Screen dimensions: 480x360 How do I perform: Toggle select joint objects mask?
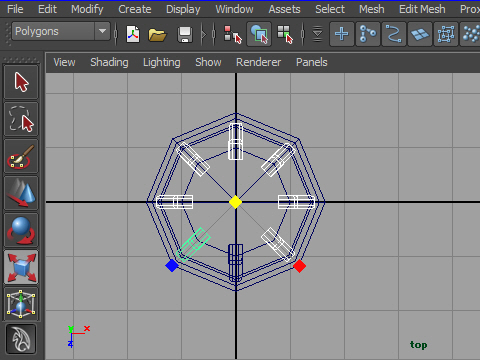[x=368, y=34]
